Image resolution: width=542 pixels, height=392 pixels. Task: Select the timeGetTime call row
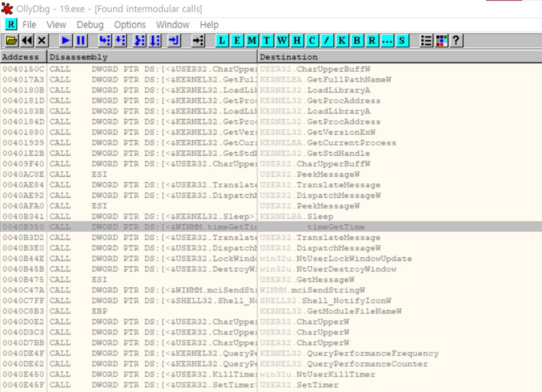271,227
